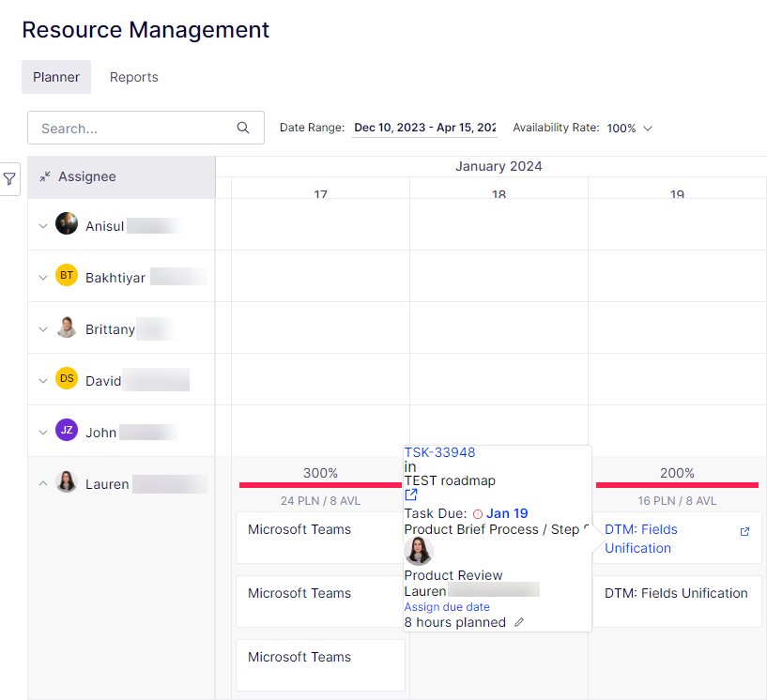
Task: Collapse Lauren's expanded row
Action: click(43, 483)
